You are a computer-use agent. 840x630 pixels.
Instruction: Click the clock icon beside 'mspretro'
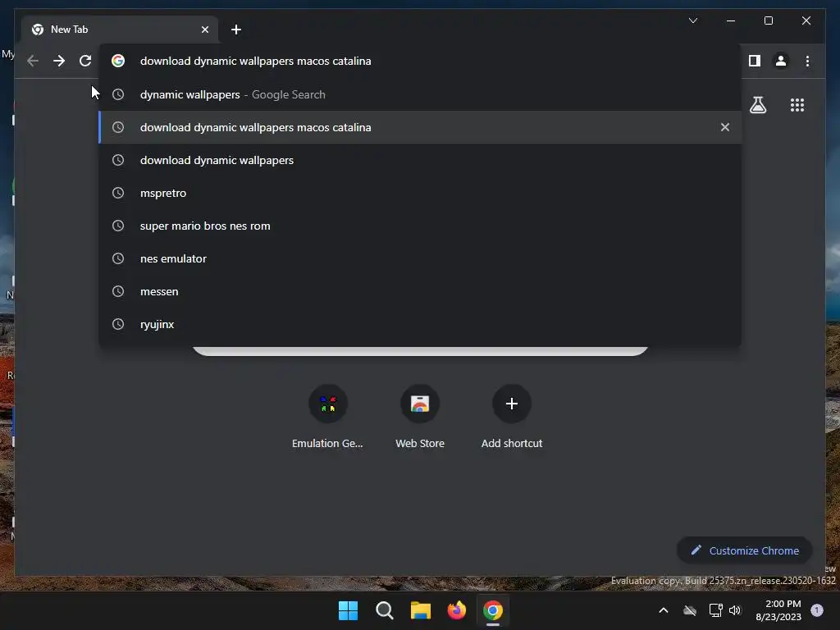(x=118, y=193)
